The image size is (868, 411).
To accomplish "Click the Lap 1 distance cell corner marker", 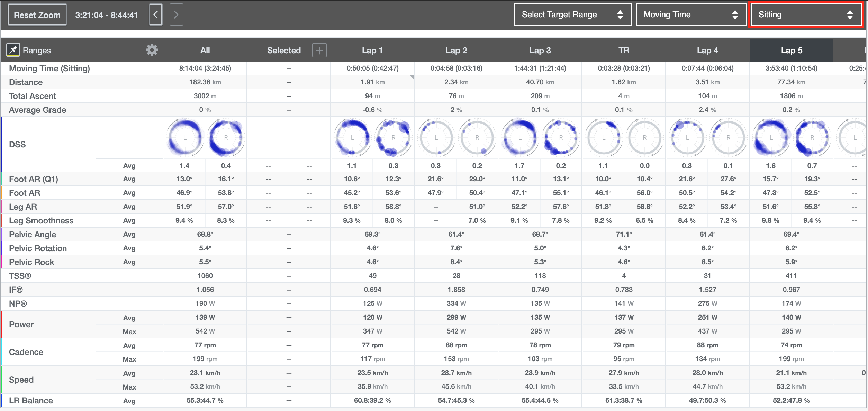I will pyautogui.click(x=412, y=77).
